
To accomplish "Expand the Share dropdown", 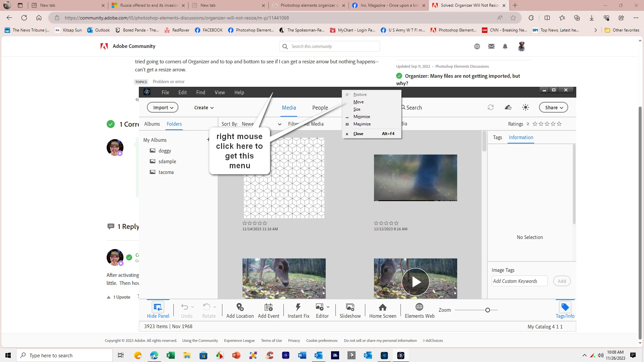I will click(x=553, y=108).
